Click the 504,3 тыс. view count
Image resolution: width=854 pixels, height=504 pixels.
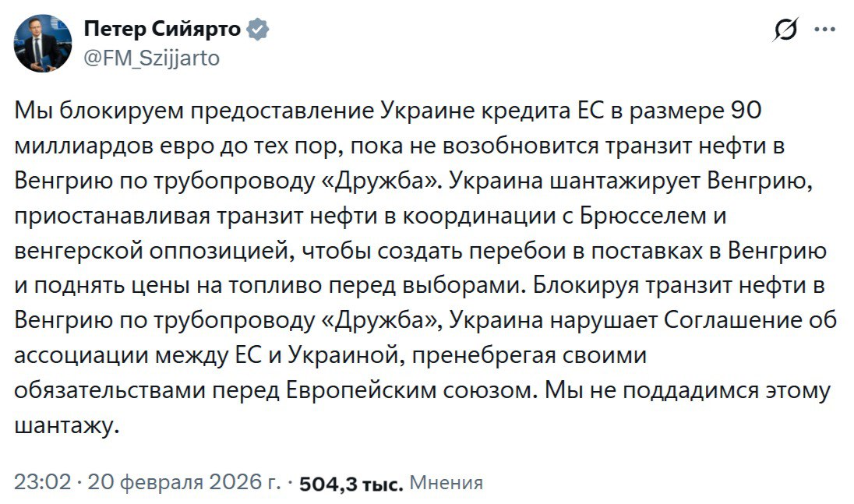point(351,484)
